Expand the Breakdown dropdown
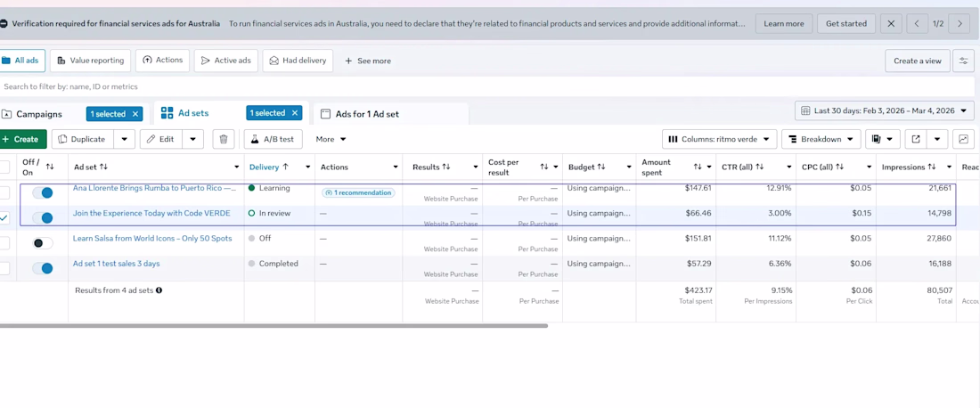Screen dimensions: 980x408 coord(821,139)
